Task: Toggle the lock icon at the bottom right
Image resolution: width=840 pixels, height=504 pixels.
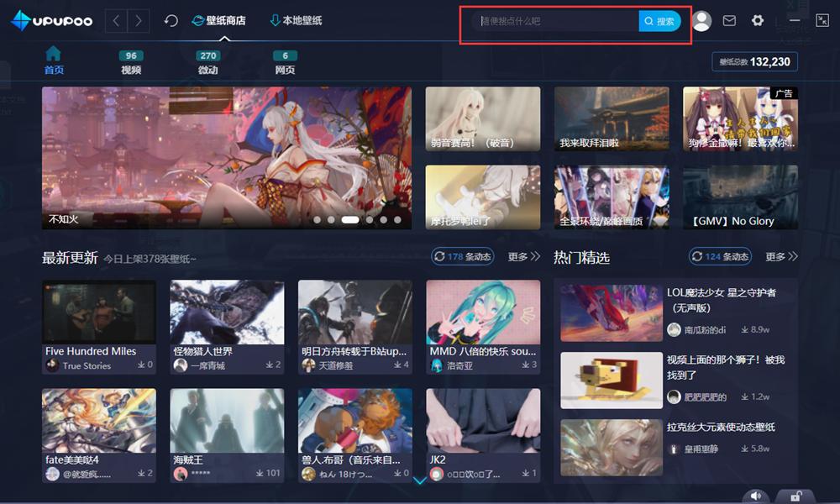Action: (x=795, y=496)
